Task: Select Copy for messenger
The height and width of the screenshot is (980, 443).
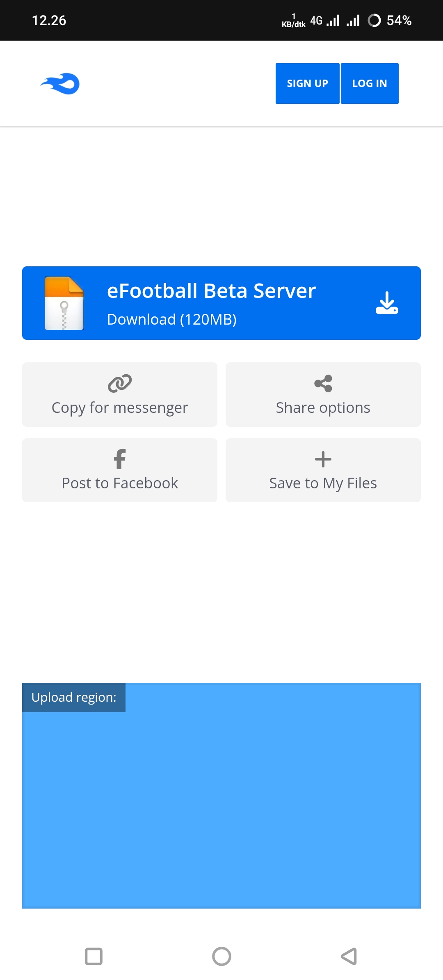Action: (120, 408)
